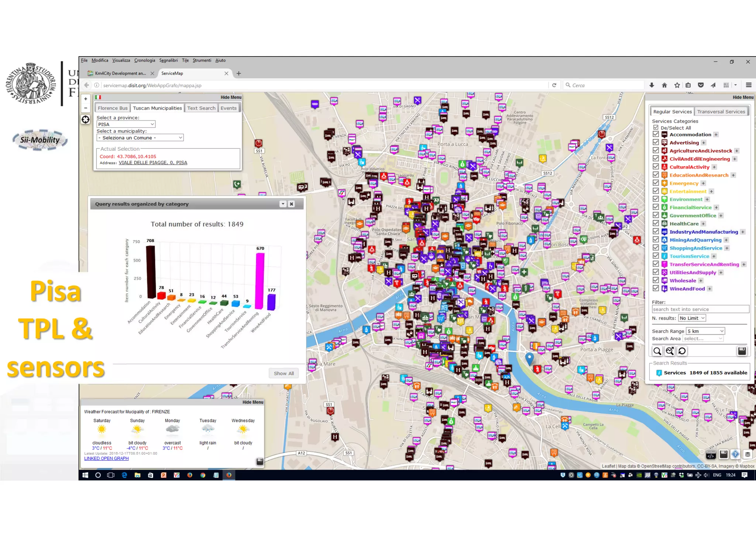Toggle the De/Select All checkbox
The height and width of the screenshot is (535, 756).
[x=656, y=127]
